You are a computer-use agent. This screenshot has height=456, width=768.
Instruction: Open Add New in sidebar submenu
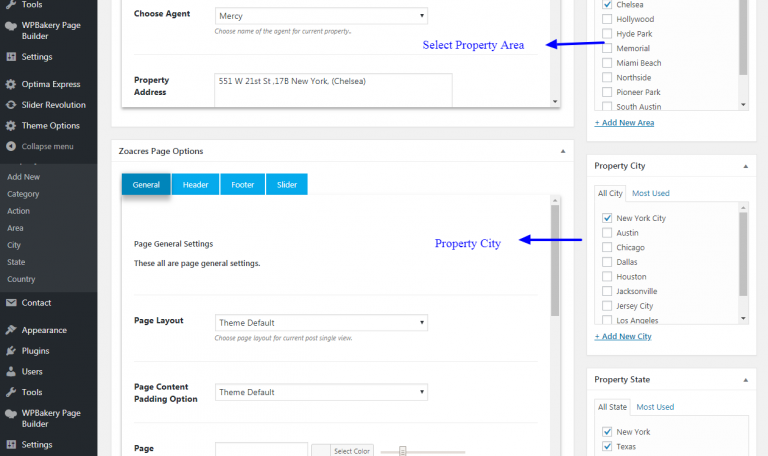click(24, 177)
